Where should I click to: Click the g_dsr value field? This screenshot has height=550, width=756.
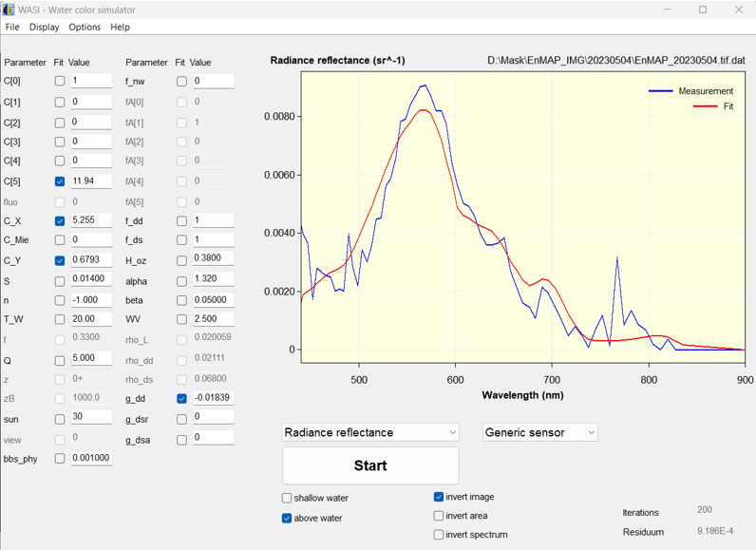pyautogui.click(x=214, y=416)
